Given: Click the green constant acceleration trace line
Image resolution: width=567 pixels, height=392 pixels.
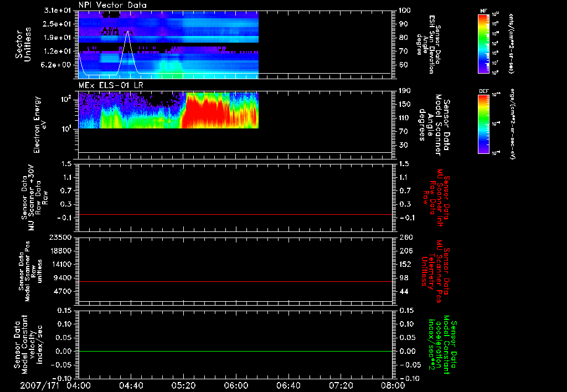Looking at the screenshot, I should click(235, 351).
